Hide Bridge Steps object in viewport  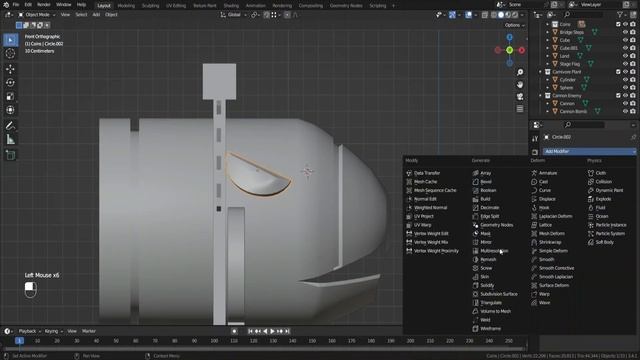coord(625,32)
